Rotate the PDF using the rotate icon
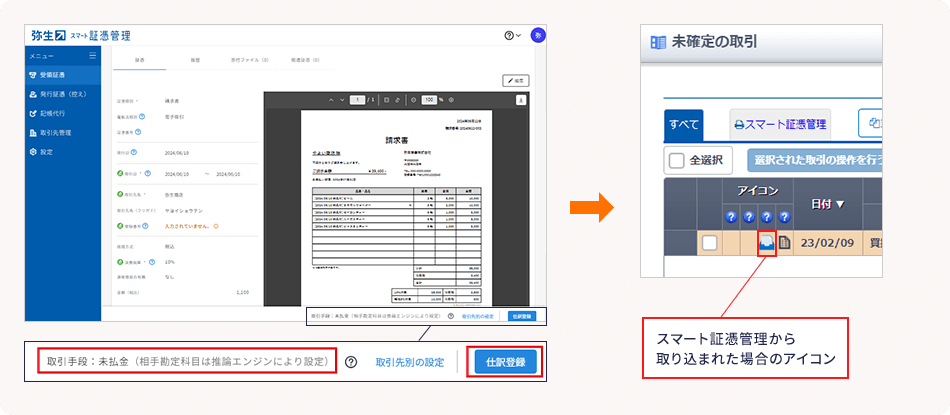Image resolution: width=950 pixels, height=415 pixels. [x=398, y=100]
